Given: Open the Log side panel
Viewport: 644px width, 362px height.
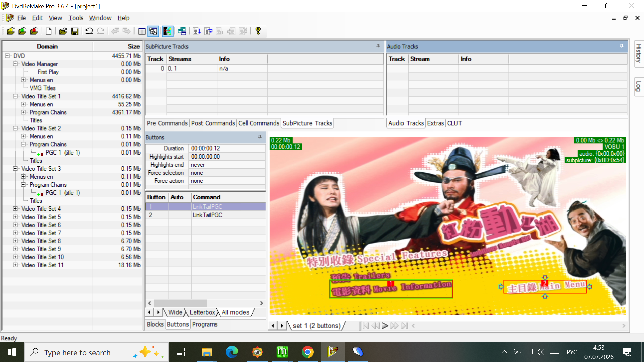Looking at the screenshot, I should pyautogui.click(x=639, y=86).
